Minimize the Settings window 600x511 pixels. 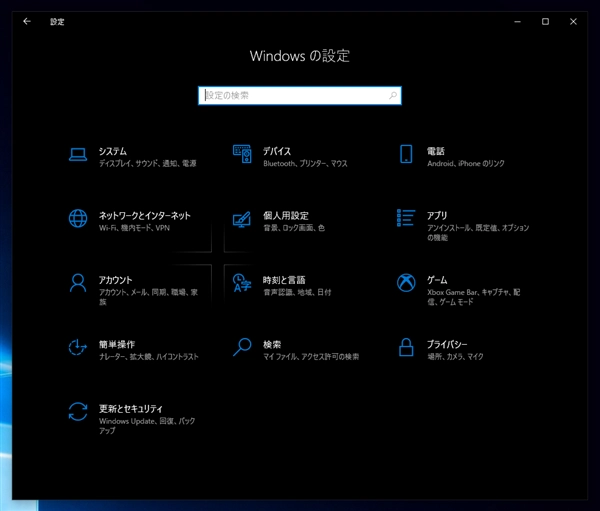517,21
